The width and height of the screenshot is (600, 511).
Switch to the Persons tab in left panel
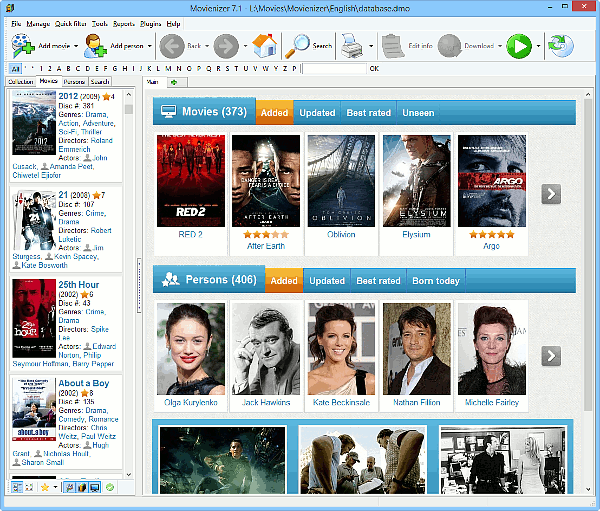74,82
